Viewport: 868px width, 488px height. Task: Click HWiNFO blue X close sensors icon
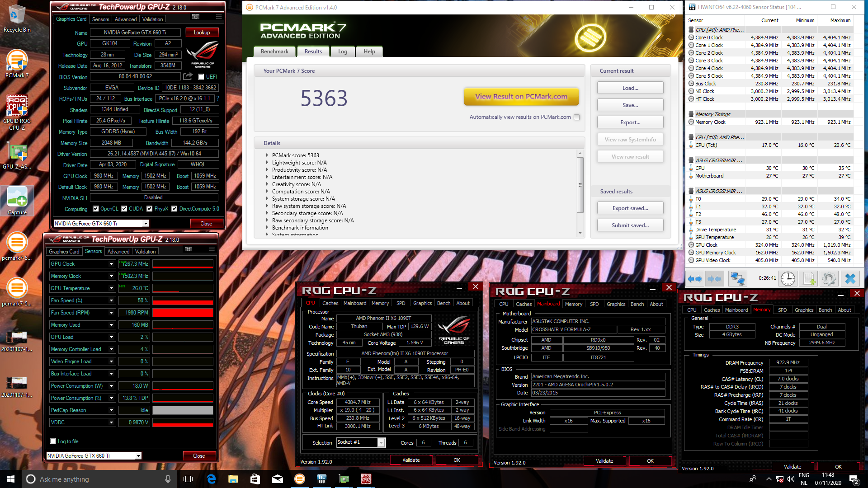click(x=850, y=279)
